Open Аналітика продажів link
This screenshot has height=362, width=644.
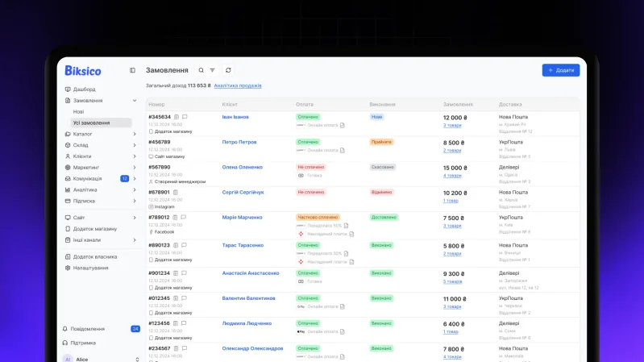click(238, 85)
